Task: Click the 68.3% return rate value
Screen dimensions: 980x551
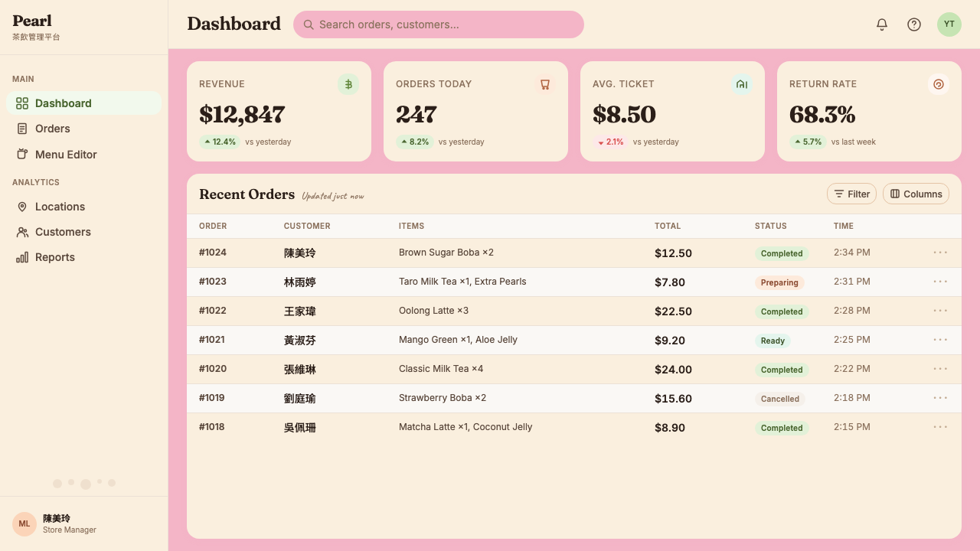Action: pyautogui.click(x=822, y=115)
